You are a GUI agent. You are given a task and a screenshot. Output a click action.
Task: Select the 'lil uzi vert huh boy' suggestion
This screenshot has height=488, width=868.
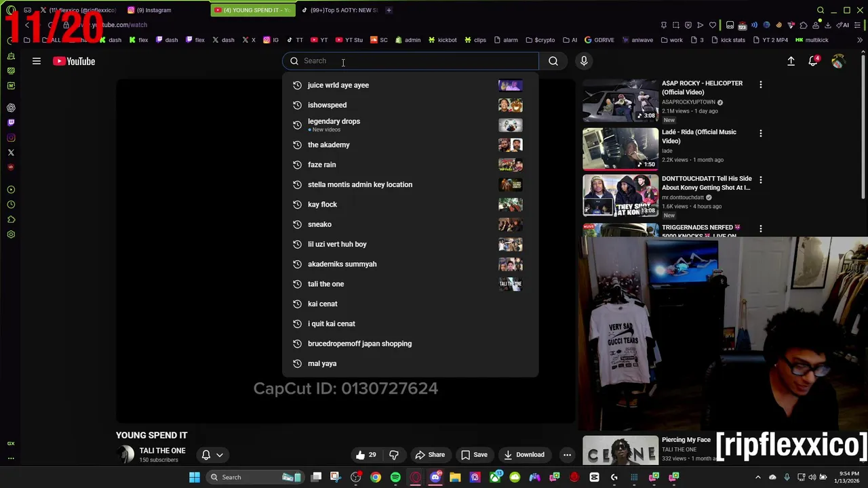410,244
